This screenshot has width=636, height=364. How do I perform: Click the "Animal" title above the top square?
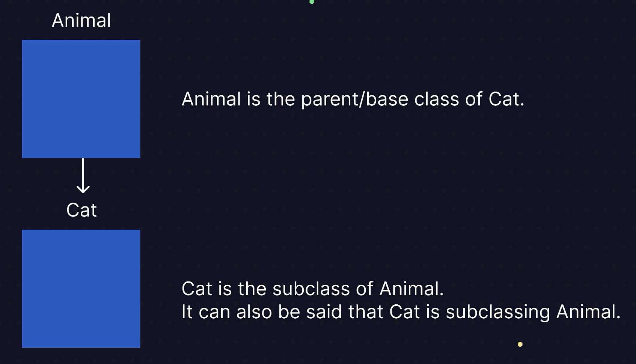pyautogui.click(x=81, y=20)
